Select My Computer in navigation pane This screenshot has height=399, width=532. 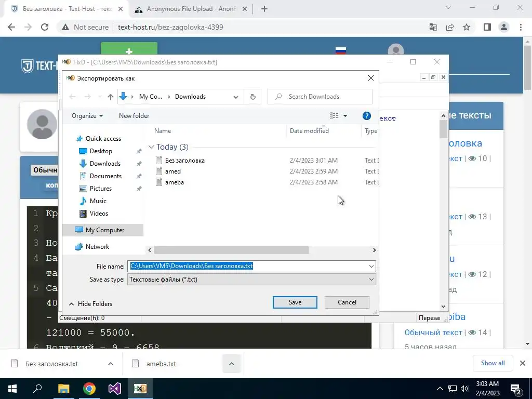pyautogui.click(x=103, y=230)
